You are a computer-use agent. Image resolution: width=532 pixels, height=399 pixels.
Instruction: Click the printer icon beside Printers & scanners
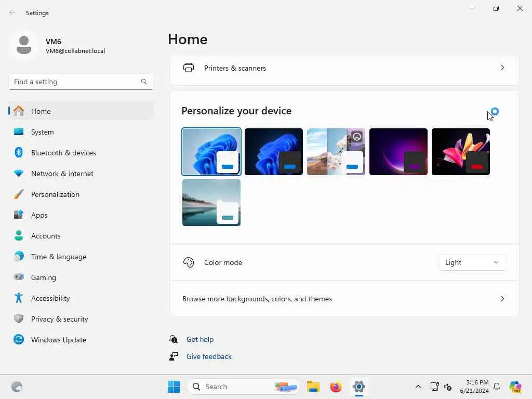[189, 68]
